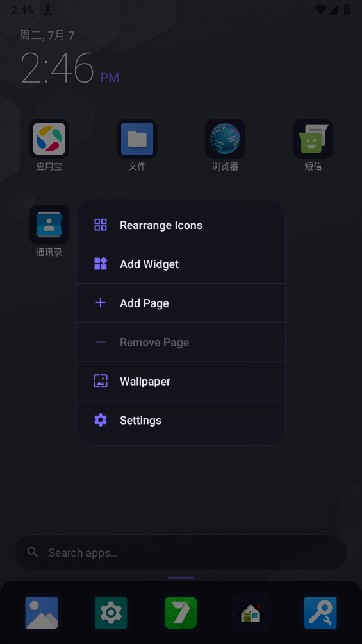The width and height of the screenshot is (362, 644).
Task: Choose Wallpaper from the popup menu
Action: (x=181, y=381)
